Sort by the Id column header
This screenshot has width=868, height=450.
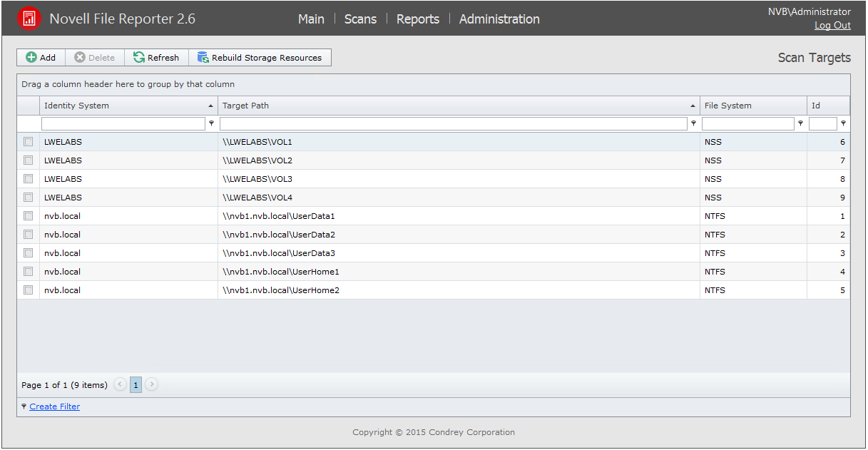pyautogui.click(x=828, y=106)
